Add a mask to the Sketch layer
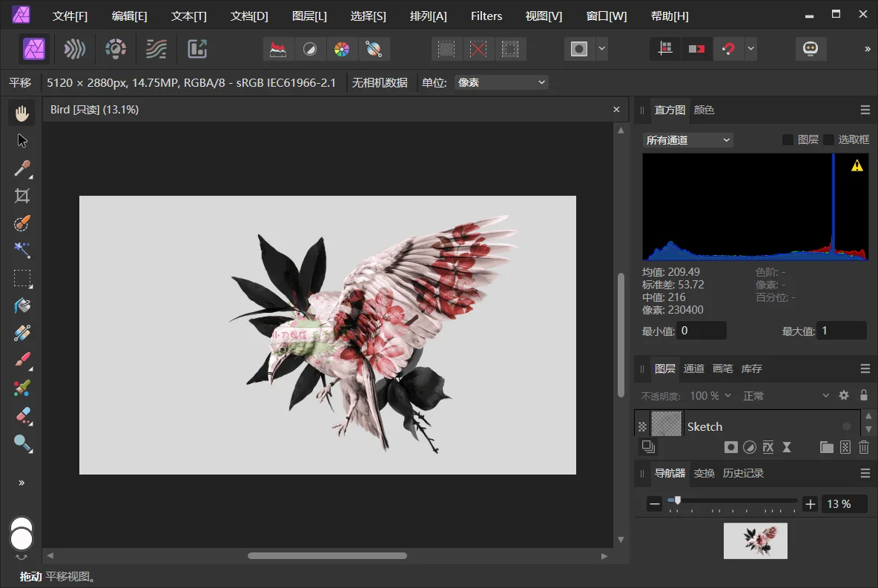The height and width of the screenshot is (588, 878). (730, 446)
